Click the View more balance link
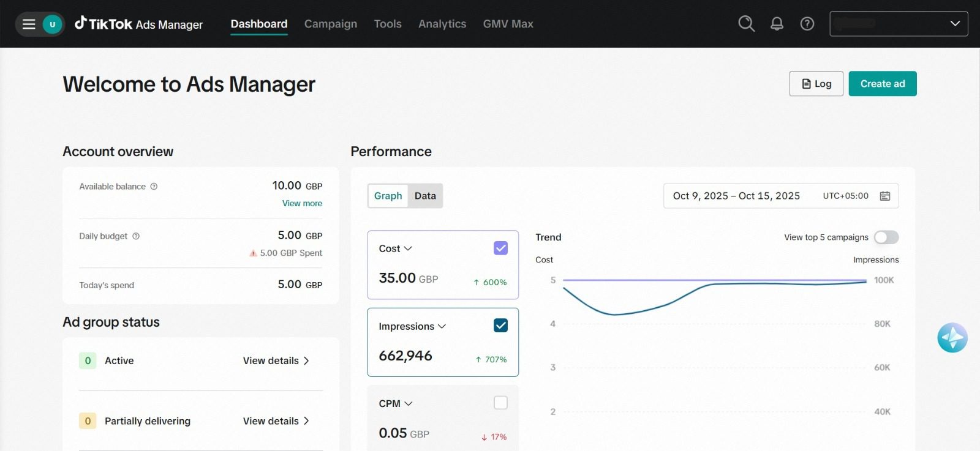Image resolution: width=980 pixels, height=451 pixels. click(302, 203)
